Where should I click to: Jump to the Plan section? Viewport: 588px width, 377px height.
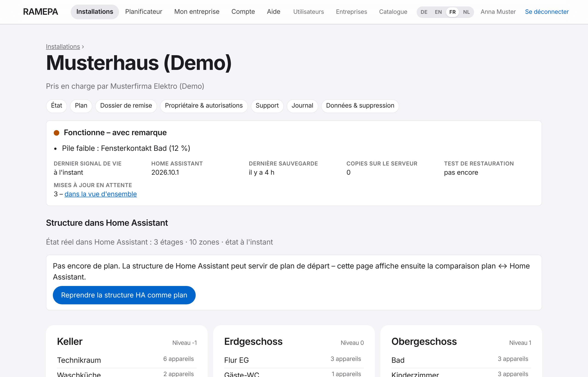(81, 106)
